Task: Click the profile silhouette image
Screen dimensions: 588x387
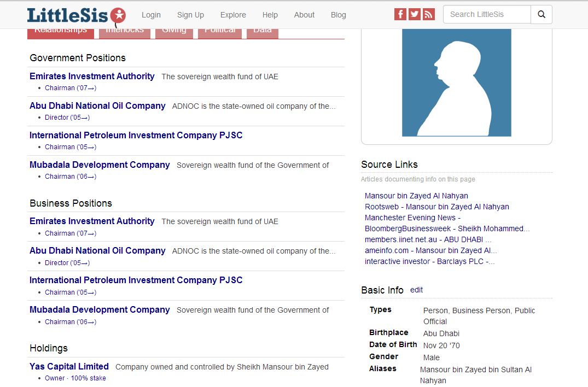Action: (x=456, y=83)
